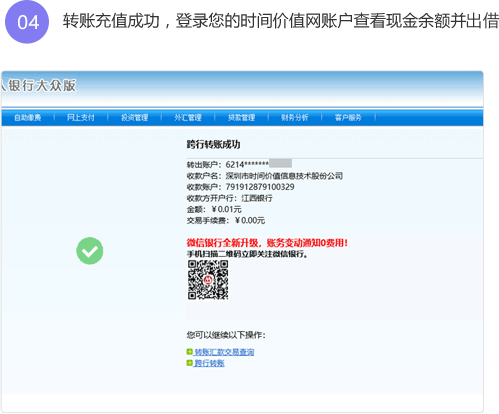Select the receiving account number 791912879100329
The width and height of the screenshot is (499, 414).
(x=260, y=187)
